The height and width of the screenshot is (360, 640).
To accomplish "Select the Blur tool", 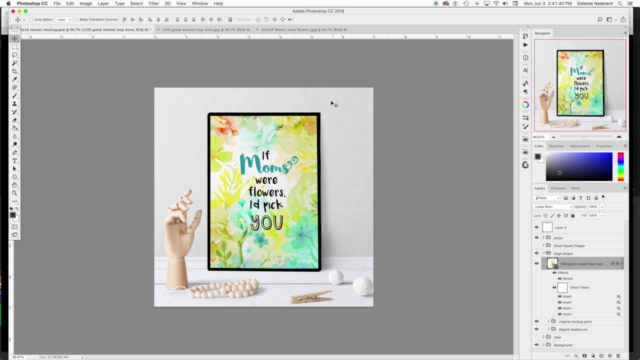I will (15, 137).
